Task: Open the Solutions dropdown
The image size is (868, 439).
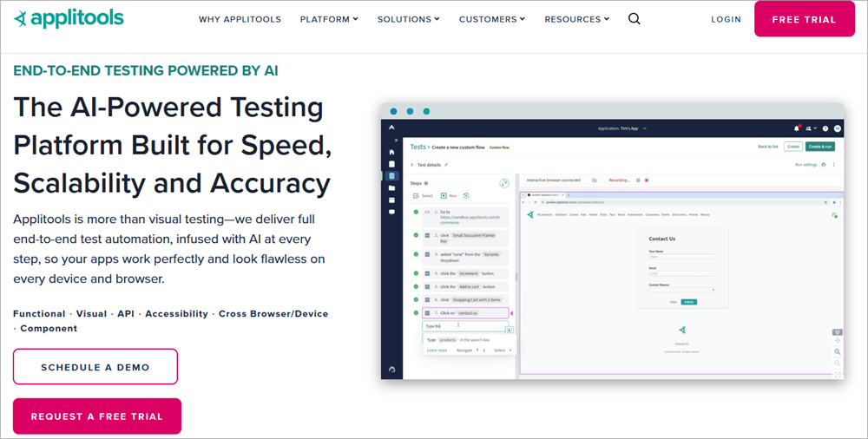Action: click(408, 19)
